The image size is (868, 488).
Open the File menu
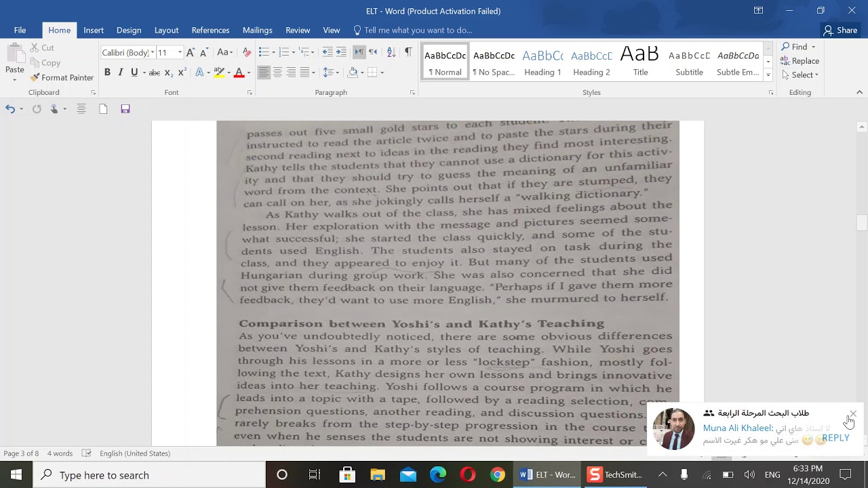[20, 30]
